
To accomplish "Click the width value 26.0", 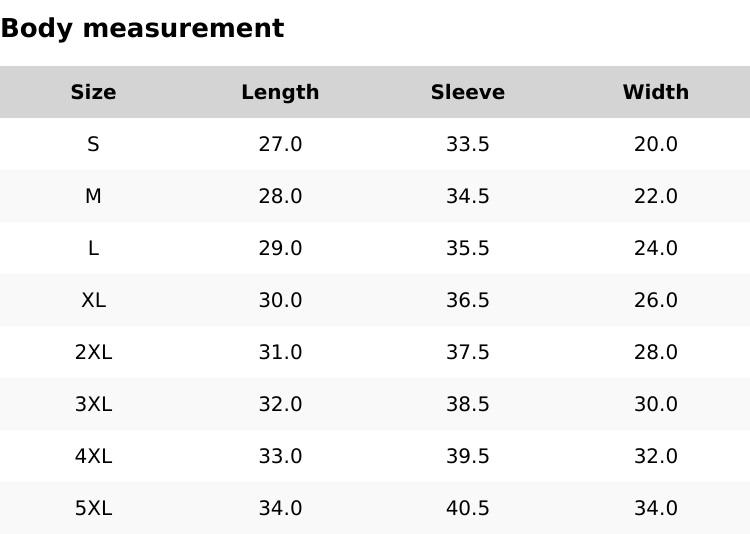I will [655, 301].
